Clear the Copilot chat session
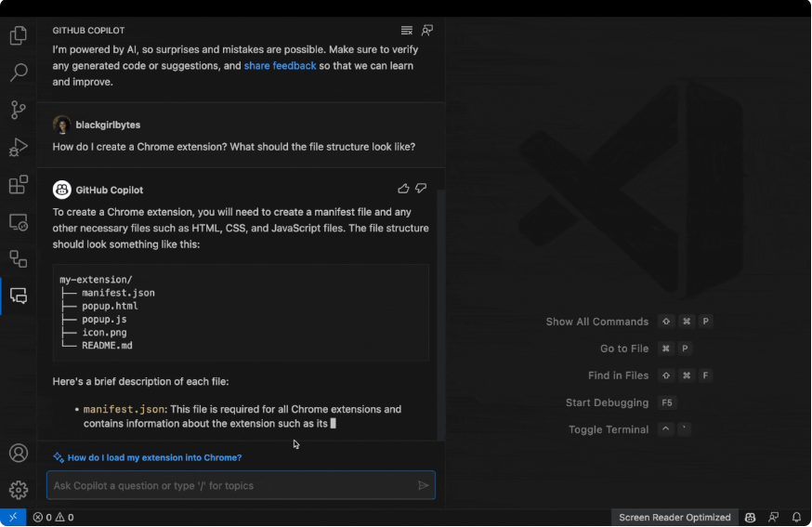The height and width of the screenshot is (527, 812). [407, 31]
